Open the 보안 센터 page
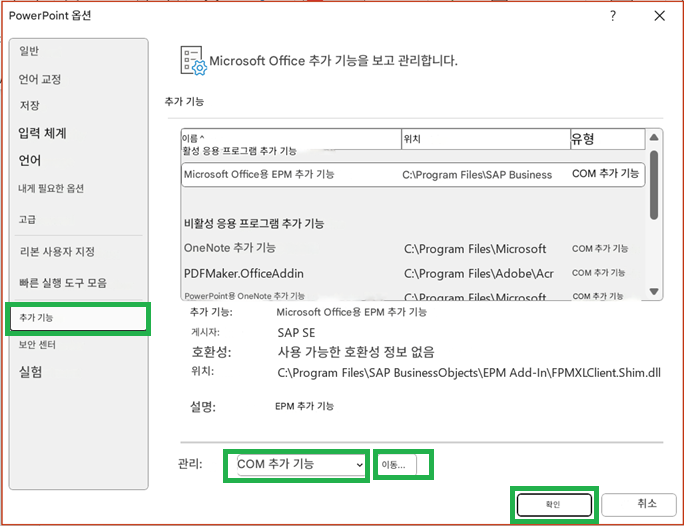684x526 pixels. pyautogui.click(x=37, y=345)
